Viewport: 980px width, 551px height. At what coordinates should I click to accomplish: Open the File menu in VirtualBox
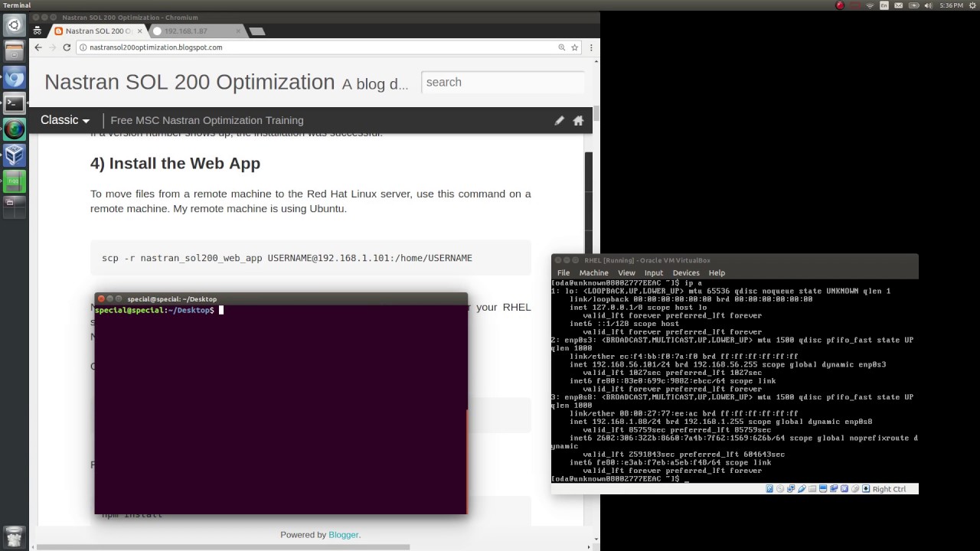(x=563, y=272)
